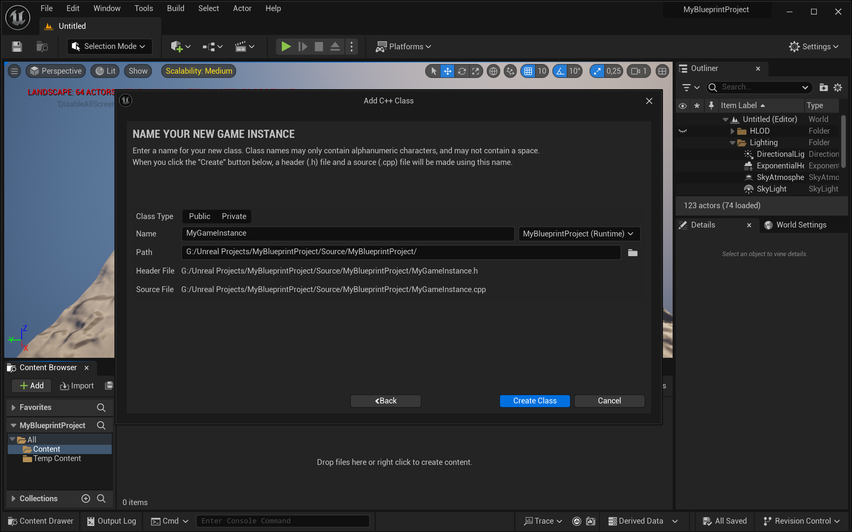Open MyBlueprintProject (Runtime) module dropdown
852x532 pixels.
(x=579, y=234)
